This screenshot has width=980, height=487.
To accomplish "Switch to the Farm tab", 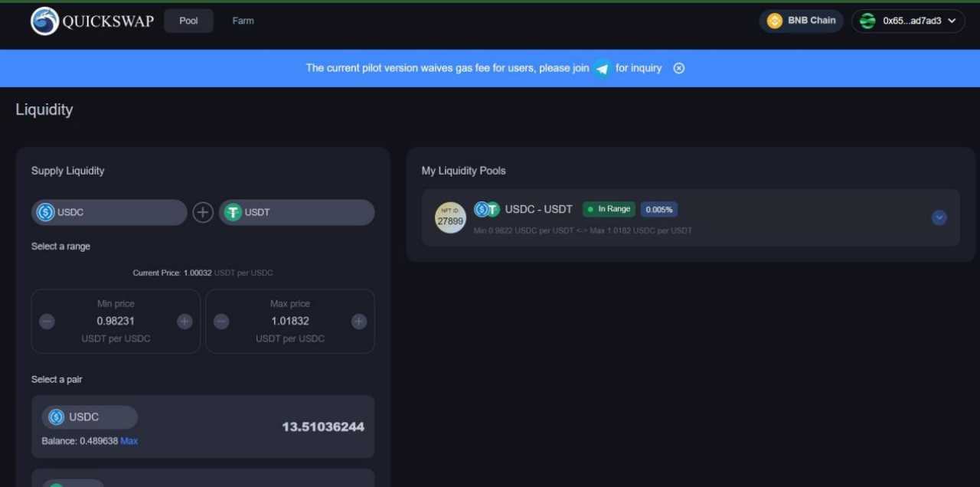I will (243, 21).
